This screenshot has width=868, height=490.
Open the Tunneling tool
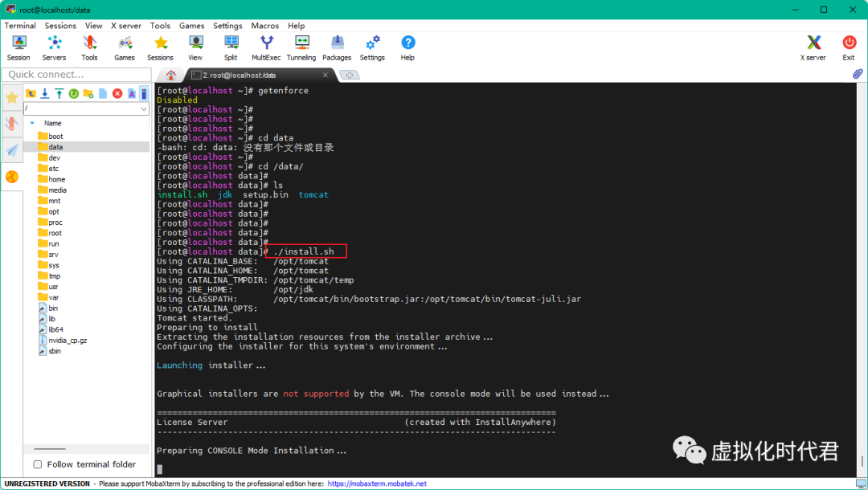tap(301, 47)
